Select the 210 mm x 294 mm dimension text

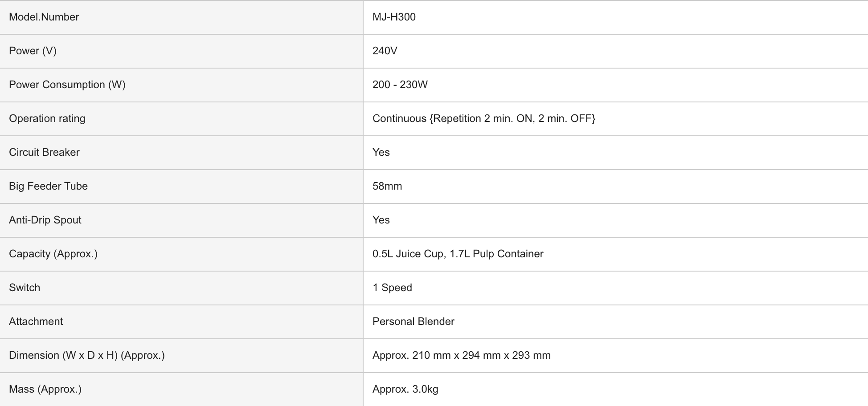coord(461,355)
